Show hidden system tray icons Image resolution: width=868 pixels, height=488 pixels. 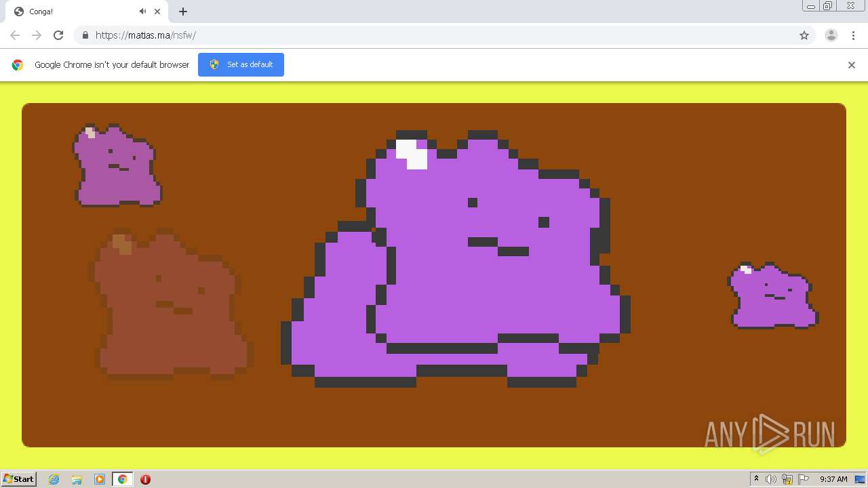click(756, 479)
